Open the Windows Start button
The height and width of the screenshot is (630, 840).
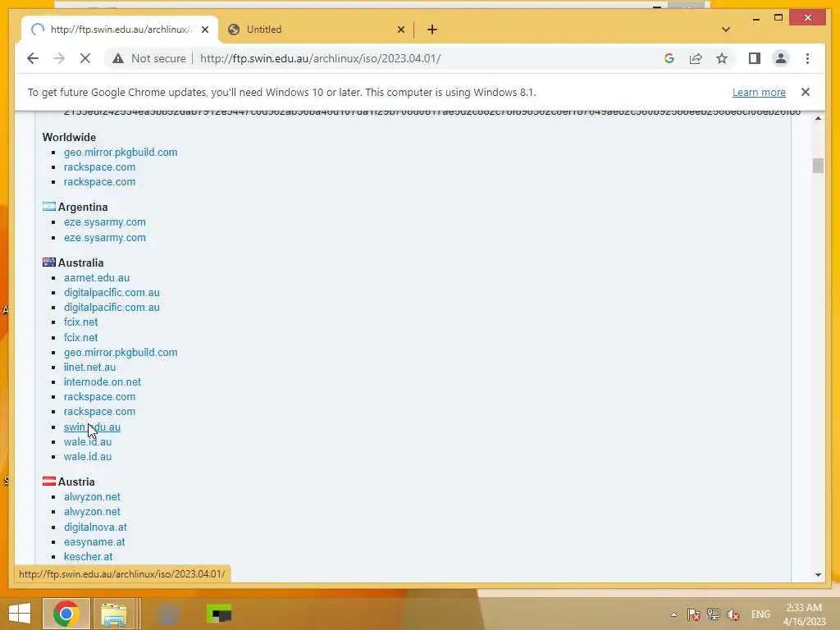(x=20, y=614)
